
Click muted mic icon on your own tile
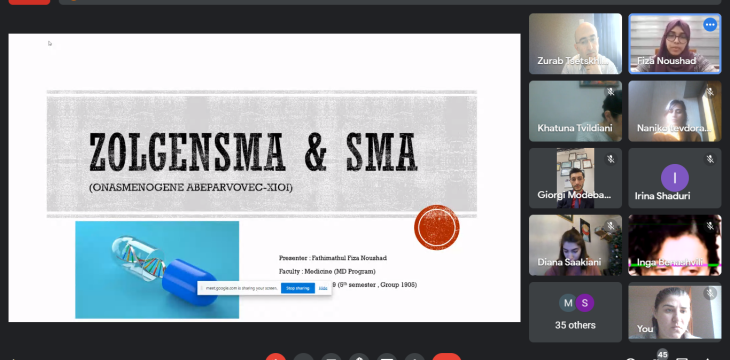click(x=710, y=293)
